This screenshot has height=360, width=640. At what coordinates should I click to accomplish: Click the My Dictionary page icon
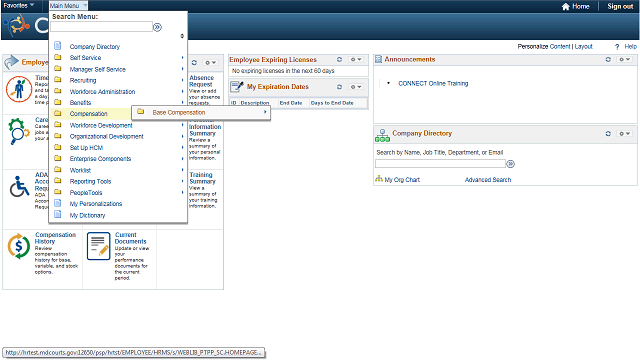(58, 214)
